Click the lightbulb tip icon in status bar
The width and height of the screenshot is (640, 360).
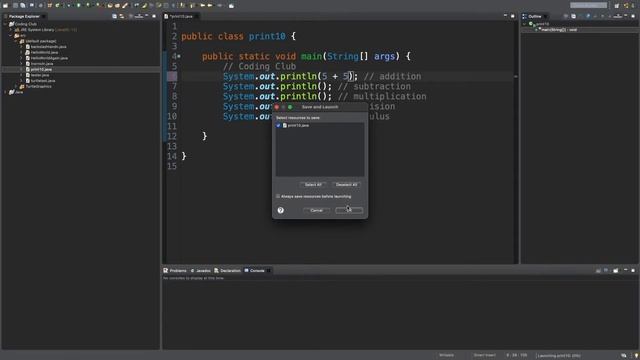tap(636, 356)
